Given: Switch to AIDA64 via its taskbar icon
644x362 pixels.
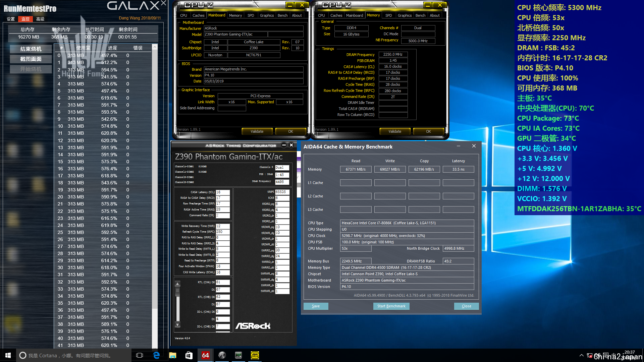Looking at the screenshot, I should tap(206, 355).
